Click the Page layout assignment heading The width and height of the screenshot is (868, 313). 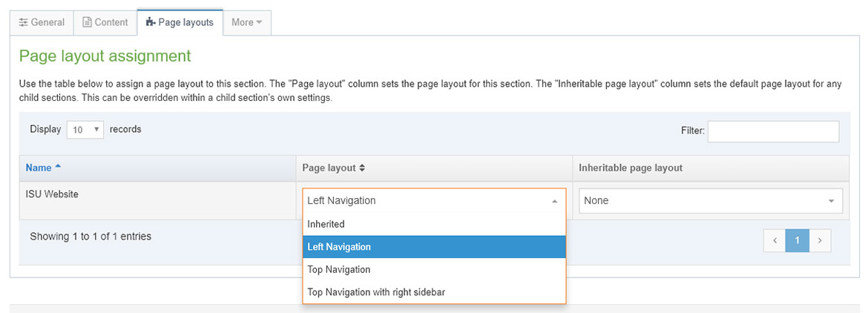click(x=105, y=56)
